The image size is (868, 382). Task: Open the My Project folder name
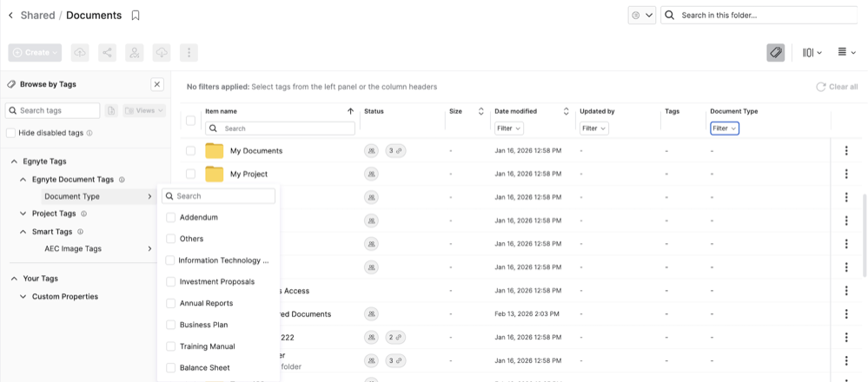pos(249,175)
